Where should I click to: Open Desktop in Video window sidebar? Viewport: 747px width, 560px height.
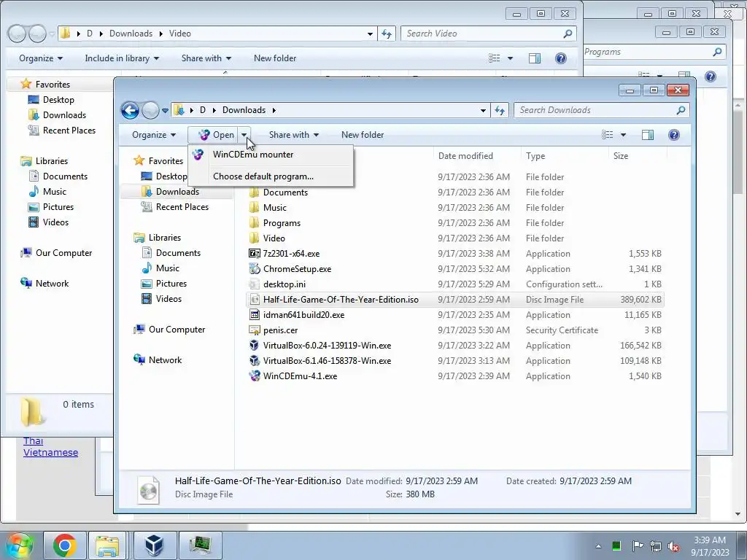tap(58, 99)
